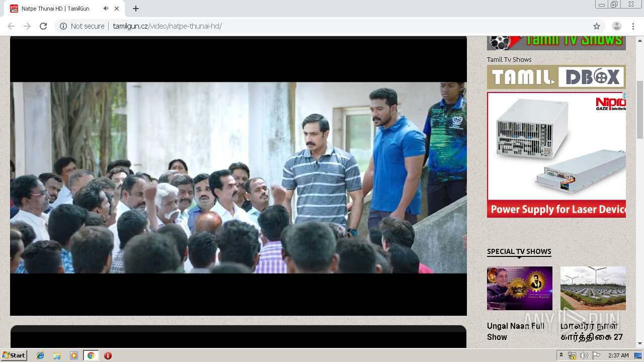Viewport: 644px width, 362px height.
Task: Open Windows Explorer folder on taskbar
Action: (57, 355)
